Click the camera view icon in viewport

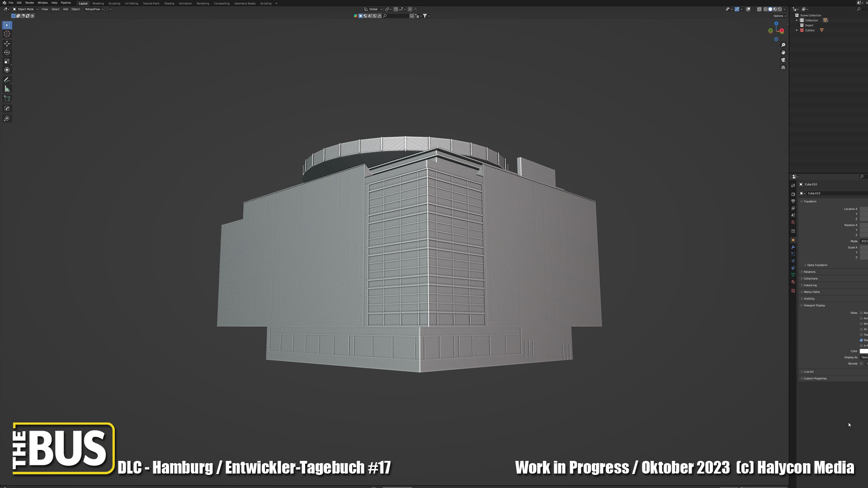pyautogui.click(x=783, y=60)
